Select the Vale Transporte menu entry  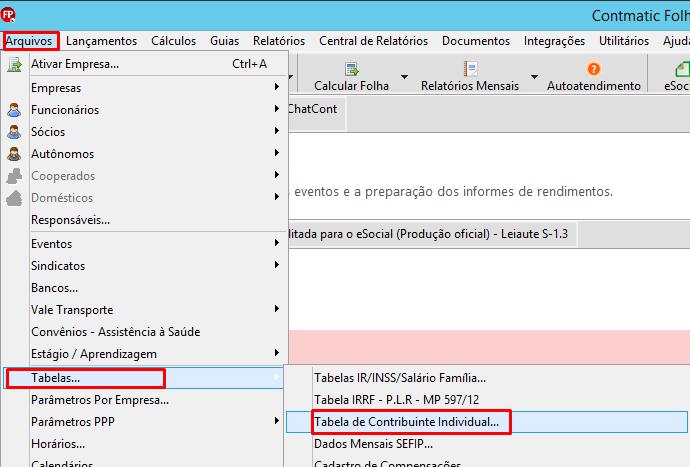point(145,309)
